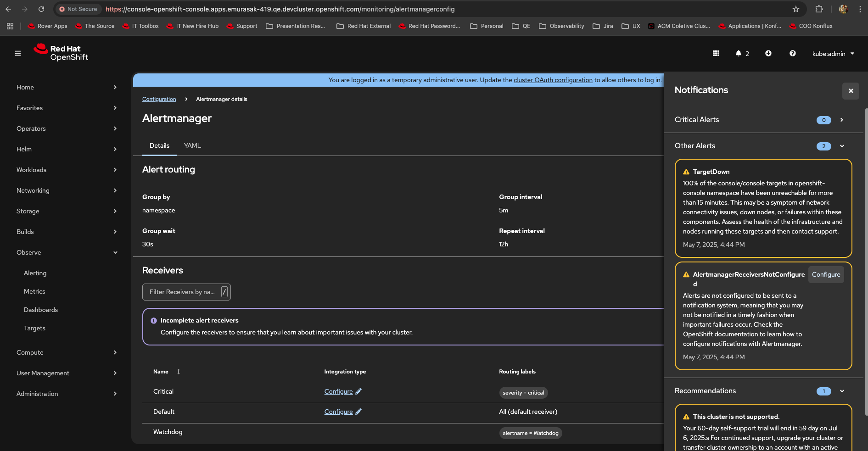
Task: Click the browser address bar URL
Action: [280, 9]
